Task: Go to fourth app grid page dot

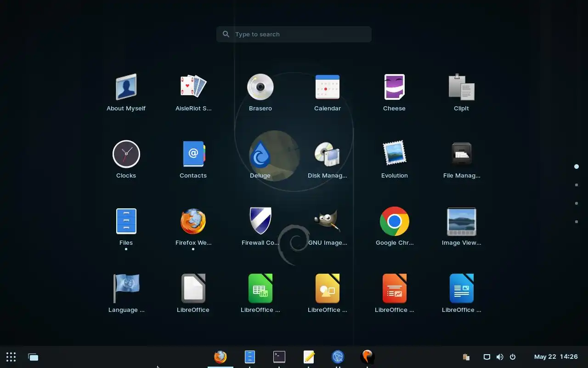Action: point(576,222)
